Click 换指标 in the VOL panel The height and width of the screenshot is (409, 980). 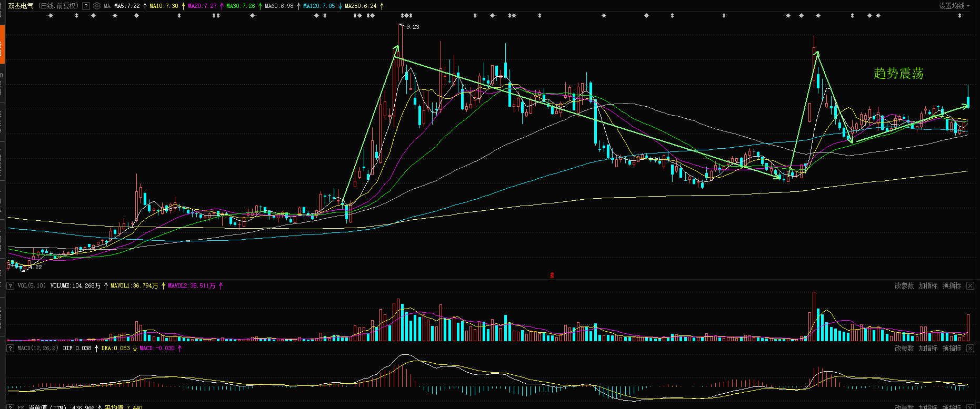(952, 286)
